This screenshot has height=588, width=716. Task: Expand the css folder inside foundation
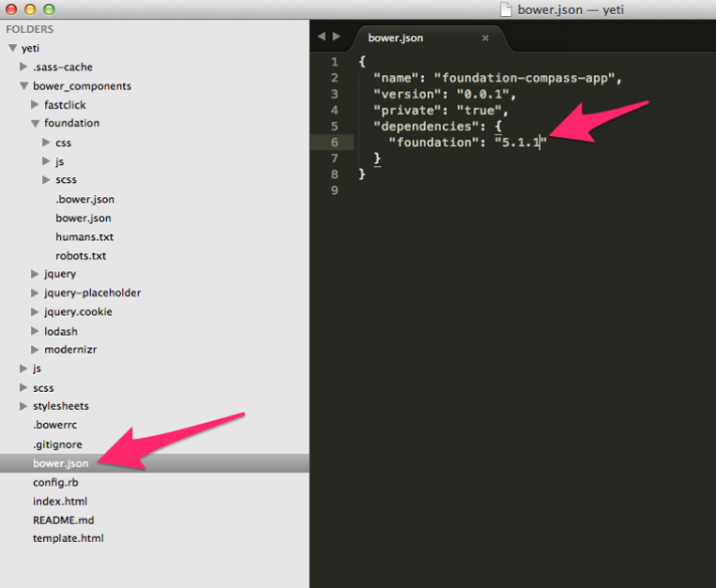[x=46, y=143]
